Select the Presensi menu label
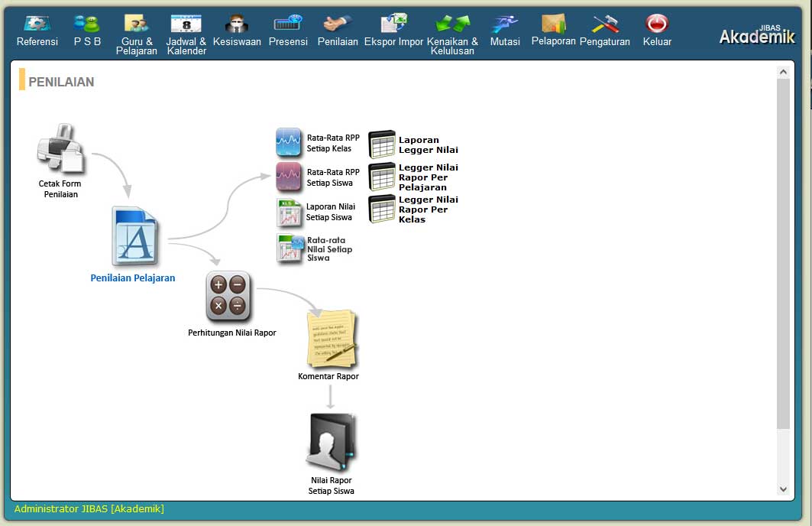Screen dimensions: 812x526 click(x=288, y=41)
